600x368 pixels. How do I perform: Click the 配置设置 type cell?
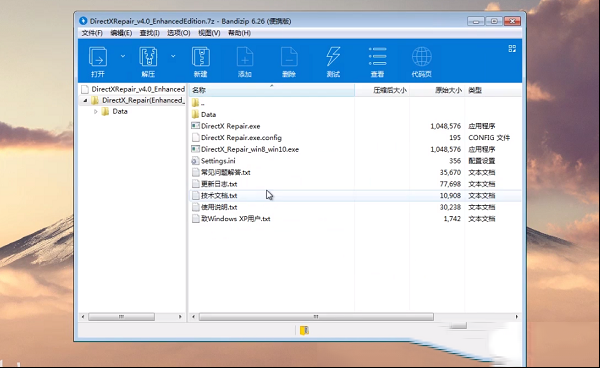tap(482, 161)
